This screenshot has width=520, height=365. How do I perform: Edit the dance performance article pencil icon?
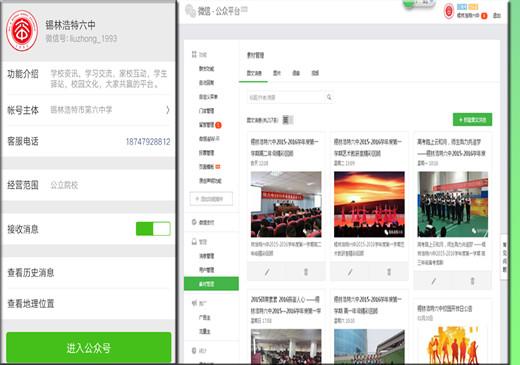(350, 272)
